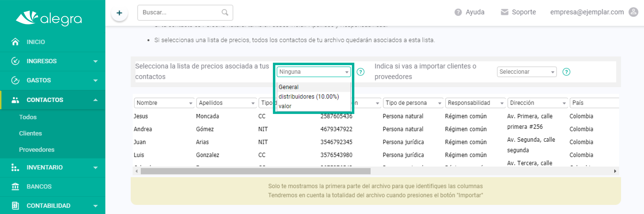Viewport: 644px width, 214px height.
Task: Click the 3546792345 identification cell
Action: point(336,142)
